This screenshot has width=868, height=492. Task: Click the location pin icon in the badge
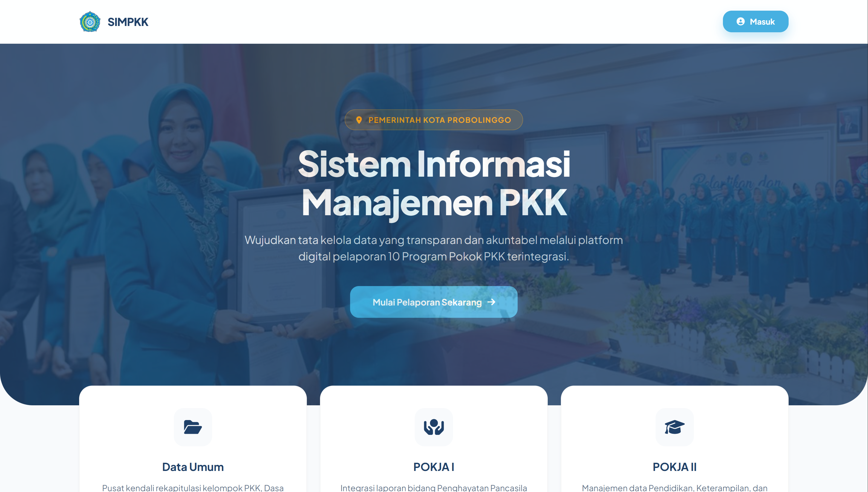click(x=359, y=120)
